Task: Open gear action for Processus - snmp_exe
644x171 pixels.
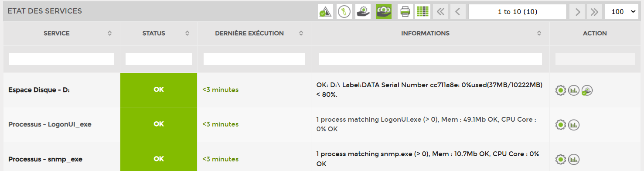Action: (x=560, y=159)
